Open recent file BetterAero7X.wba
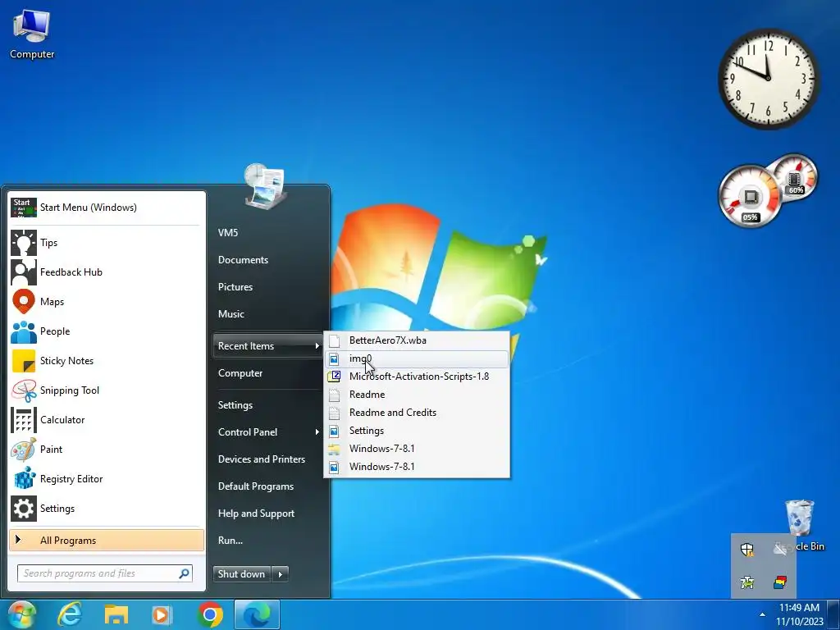840x630 pixels. (x=417, y=340)
